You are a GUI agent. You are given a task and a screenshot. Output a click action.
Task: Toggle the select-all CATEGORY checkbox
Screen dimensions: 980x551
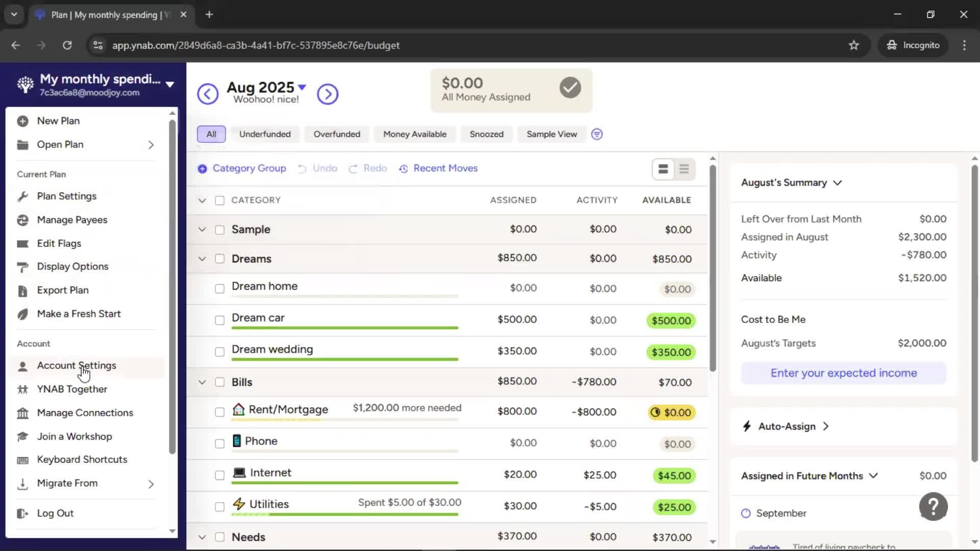point(219,201)
